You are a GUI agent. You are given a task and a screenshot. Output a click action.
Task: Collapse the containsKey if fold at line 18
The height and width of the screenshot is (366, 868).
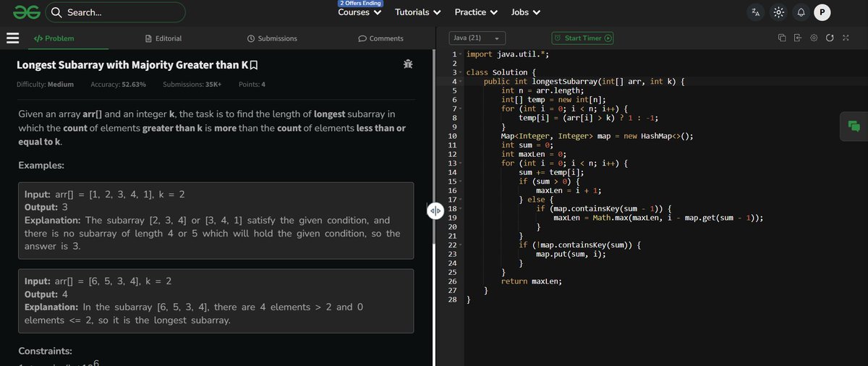click(x=460, y=208)
